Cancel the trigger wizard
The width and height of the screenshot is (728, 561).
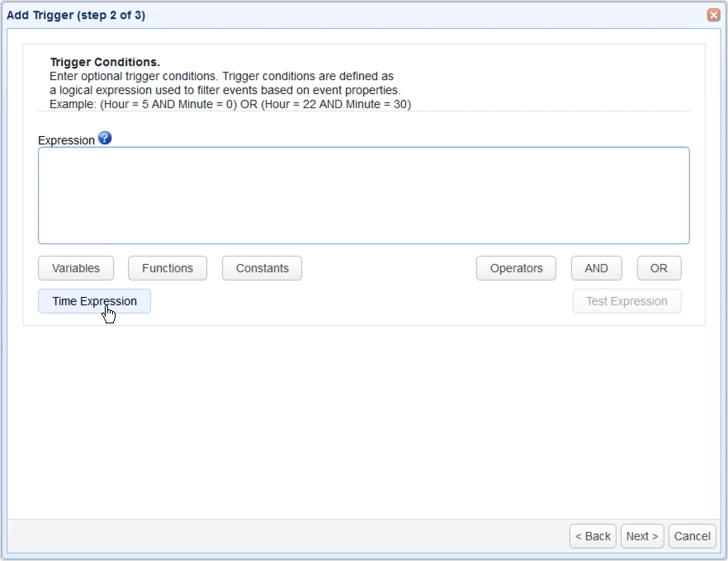(692, 536)
